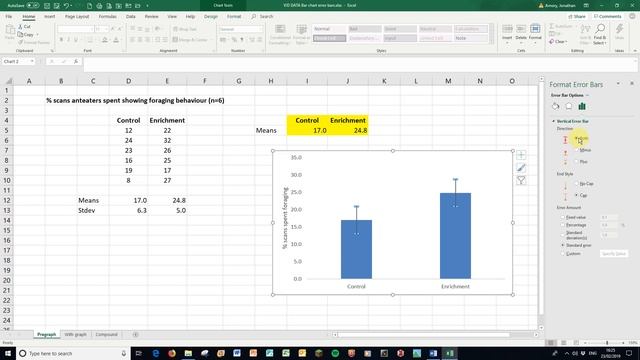Collapse the Vertical Error Bar section
Viewport: 640px width, 360px height.
coord(554,121)
